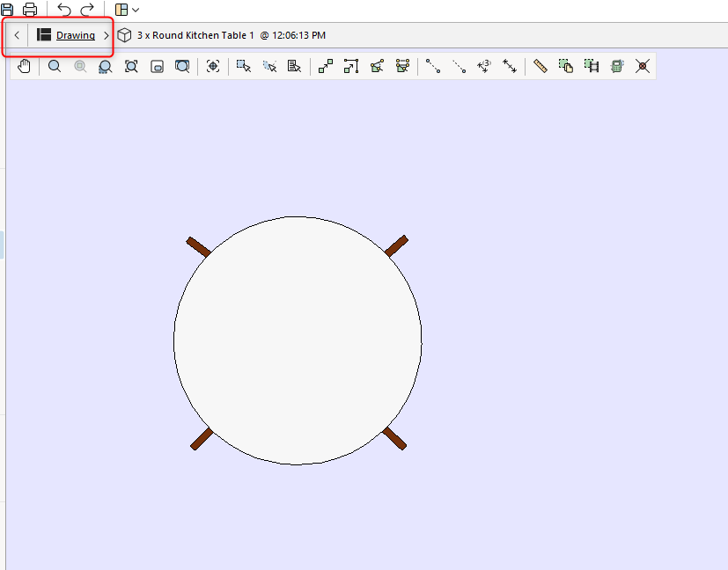Viewport: 728px width, 570px height.
Task: Click the lower-left brown table leg
Action: point(202,439)
